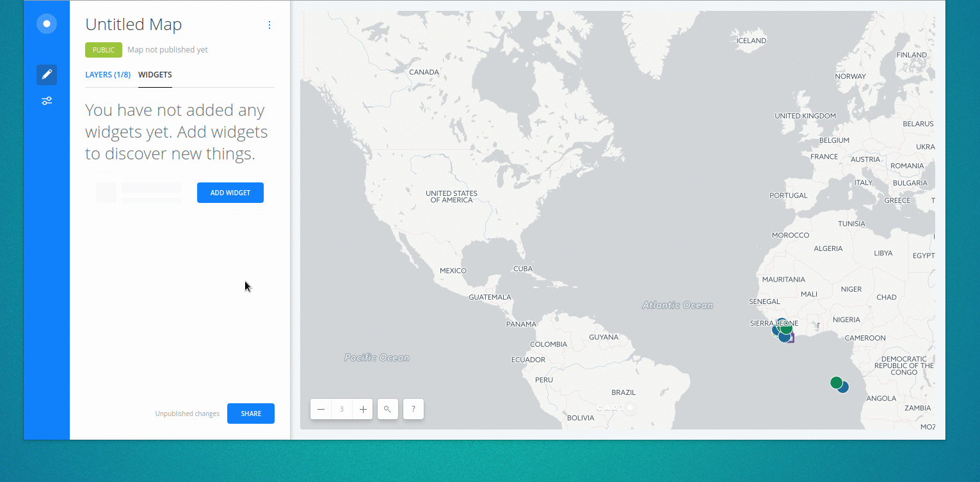Click the Colombia map label

pyautogui.click(x=549, y=344)
